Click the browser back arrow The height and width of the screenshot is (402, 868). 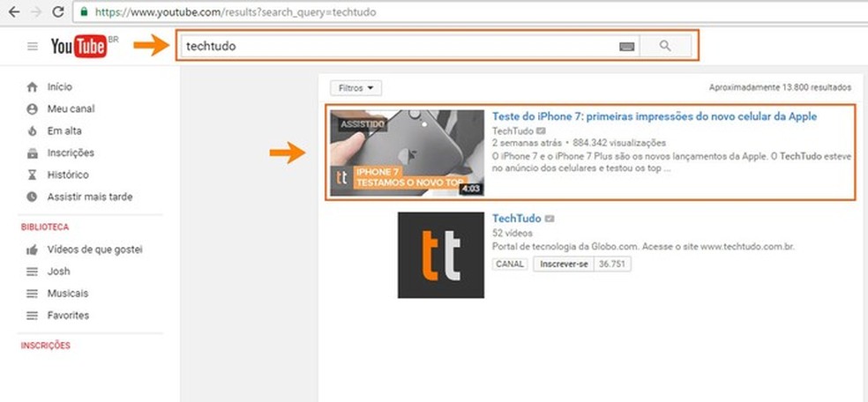click(x=14, y=11)
